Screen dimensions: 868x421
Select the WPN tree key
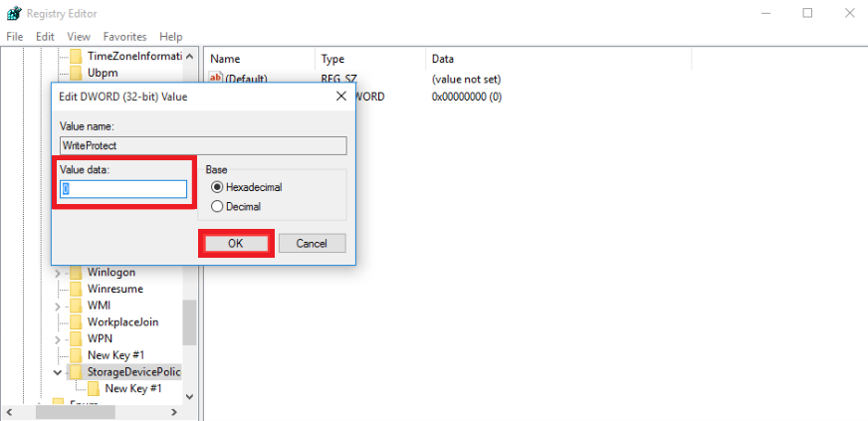click(100, 338)
